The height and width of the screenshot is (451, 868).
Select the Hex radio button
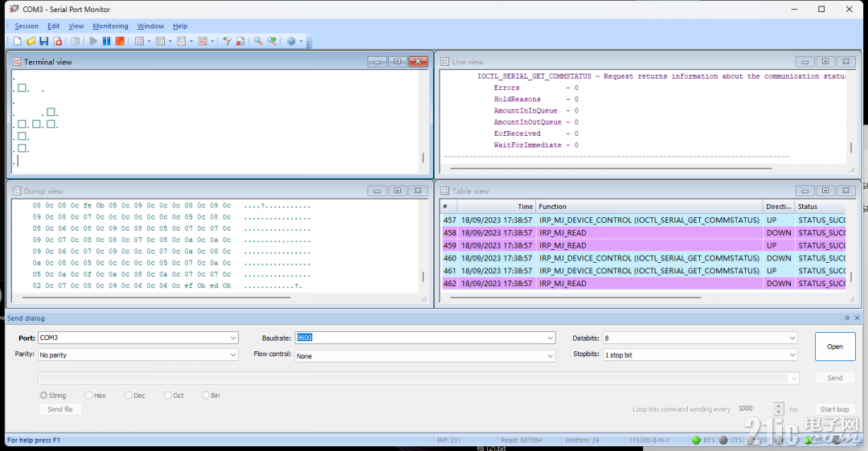tap(88, 395)
